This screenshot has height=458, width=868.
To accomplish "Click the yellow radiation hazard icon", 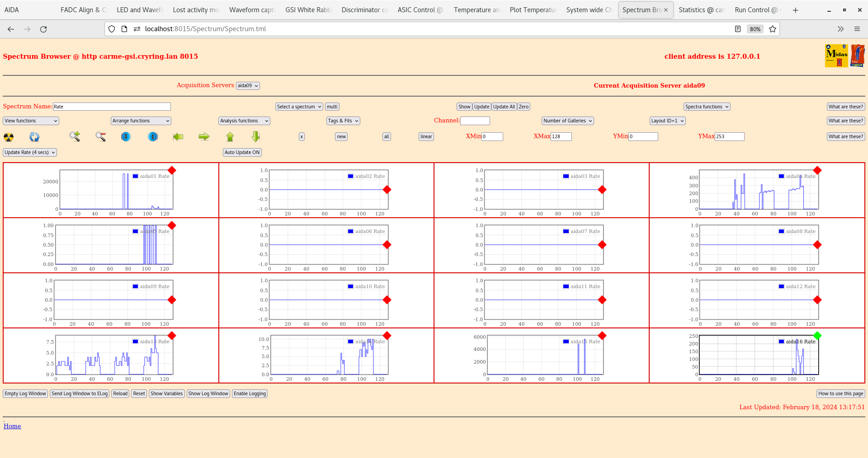I will 9,137.
